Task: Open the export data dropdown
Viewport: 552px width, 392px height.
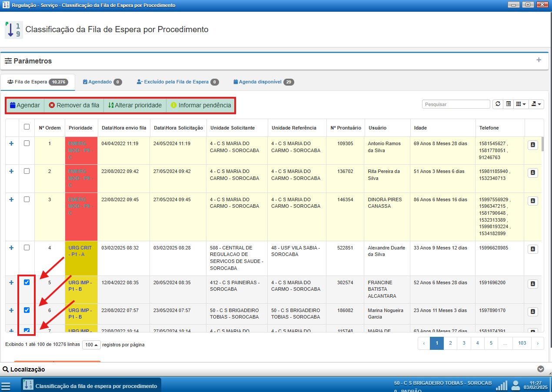Action: pos(536,104)
